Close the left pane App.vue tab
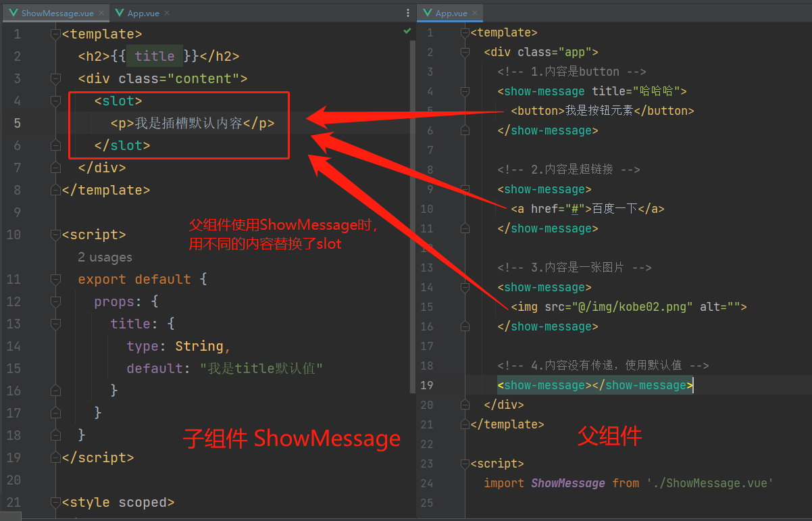812x521 pixels. click(x=166, y=13)
